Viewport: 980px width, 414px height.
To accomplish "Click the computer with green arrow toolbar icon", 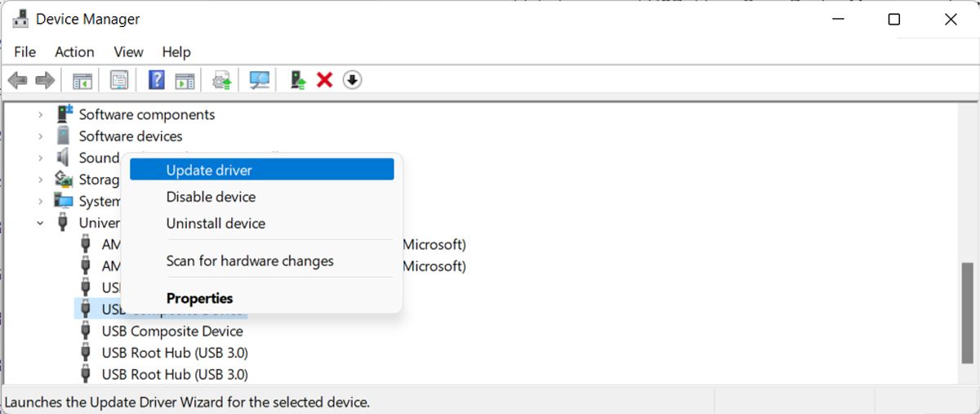I will pyautogui.click(x=299, y=80).
